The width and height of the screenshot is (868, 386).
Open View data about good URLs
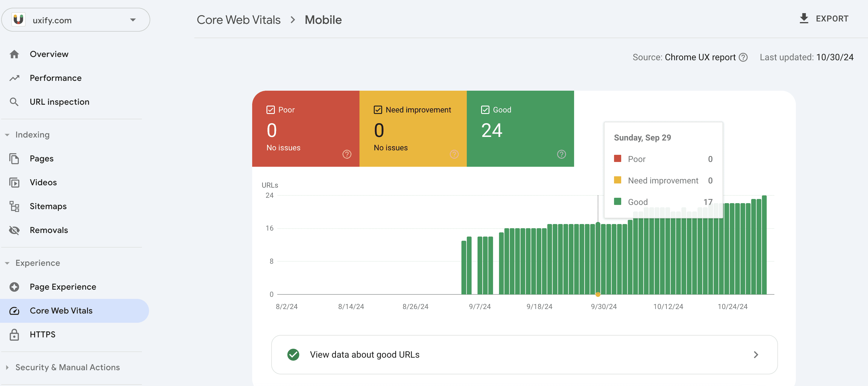(x=364, y=355)
